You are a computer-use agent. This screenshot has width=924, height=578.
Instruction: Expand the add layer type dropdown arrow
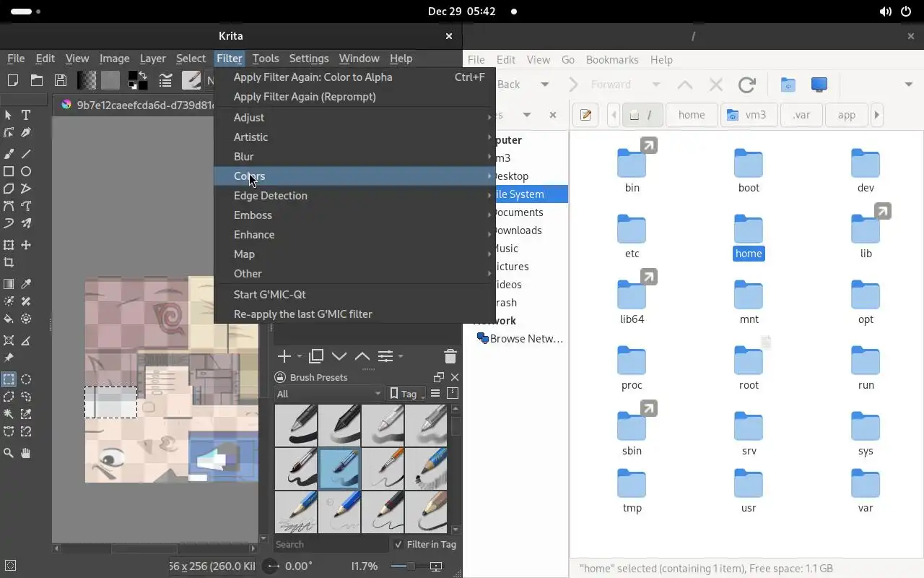[x=299, y=356]
